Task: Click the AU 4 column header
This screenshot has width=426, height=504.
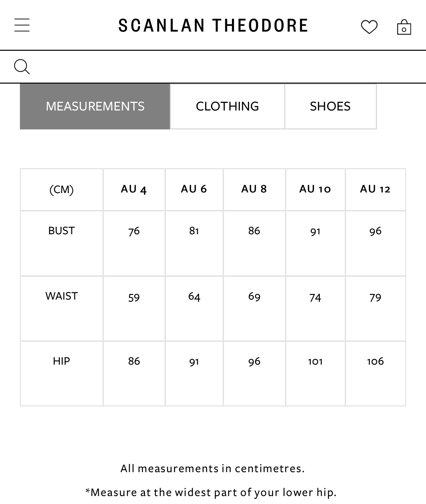Action: [134, 189]
